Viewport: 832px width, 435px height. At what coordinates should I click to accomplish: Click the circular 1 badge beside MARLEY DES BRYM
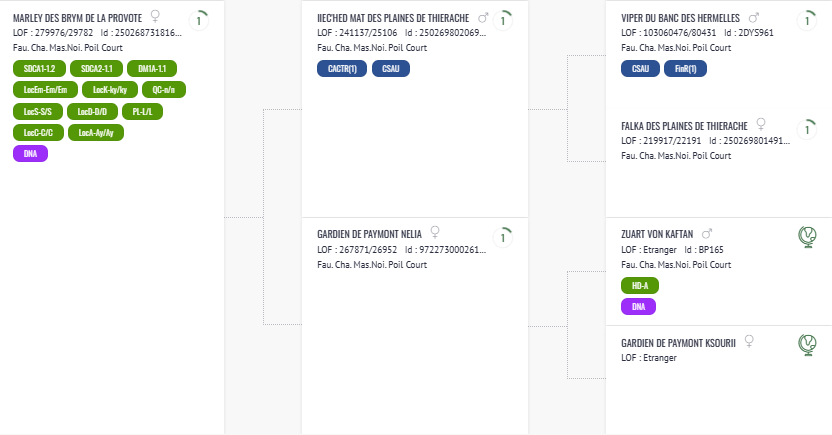point(199,21)
